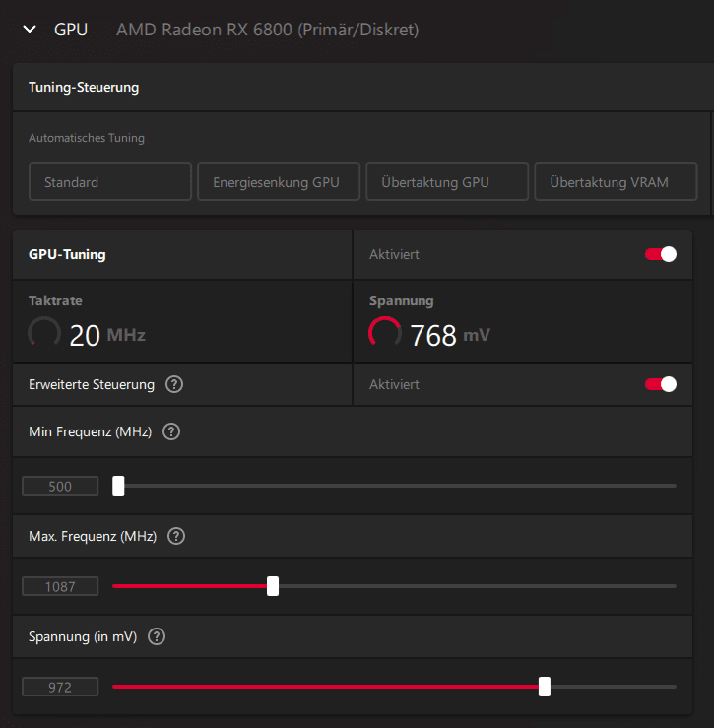Viewport: 714px width, 728px height.
Task: Click the Min Frequenz slider handle
Action: click(x=118, y=485)
